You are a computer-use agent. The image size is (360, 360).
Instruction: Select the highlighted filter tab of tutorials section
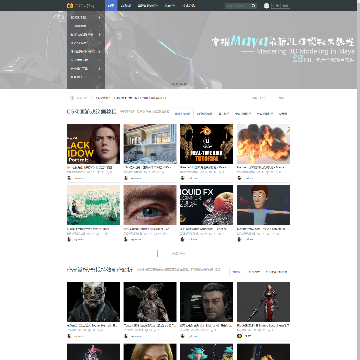point(182,114)
